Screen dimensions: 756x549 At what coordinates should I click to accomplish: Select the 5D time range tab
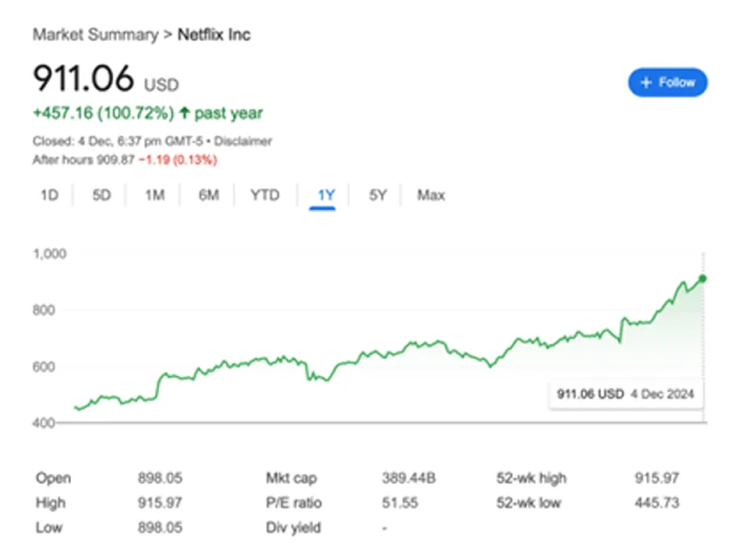pos(102,195)
